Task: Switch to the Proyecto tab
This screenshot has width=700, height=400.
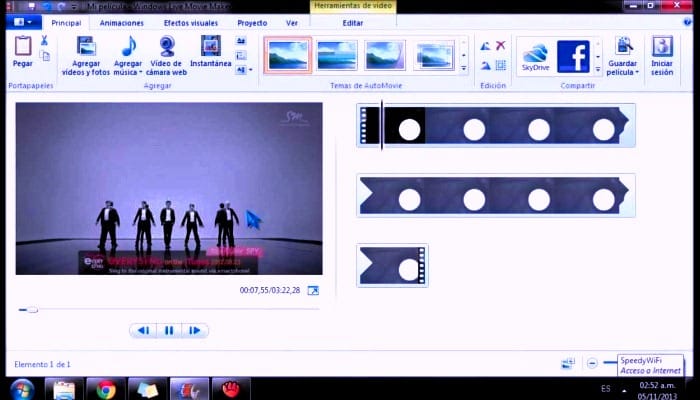Action: (x=252, y=23)
